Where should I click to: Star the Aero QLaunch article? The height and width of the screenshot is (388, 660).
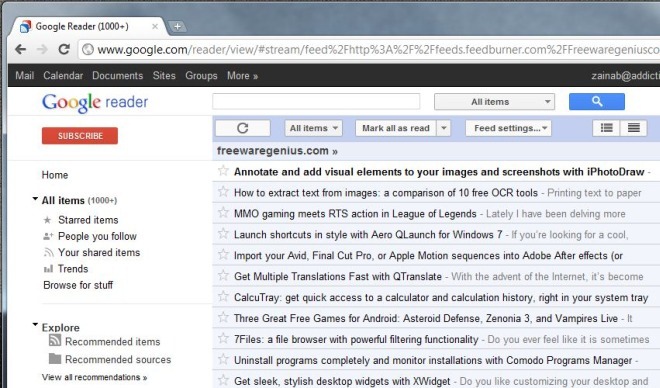coord(223,234)
